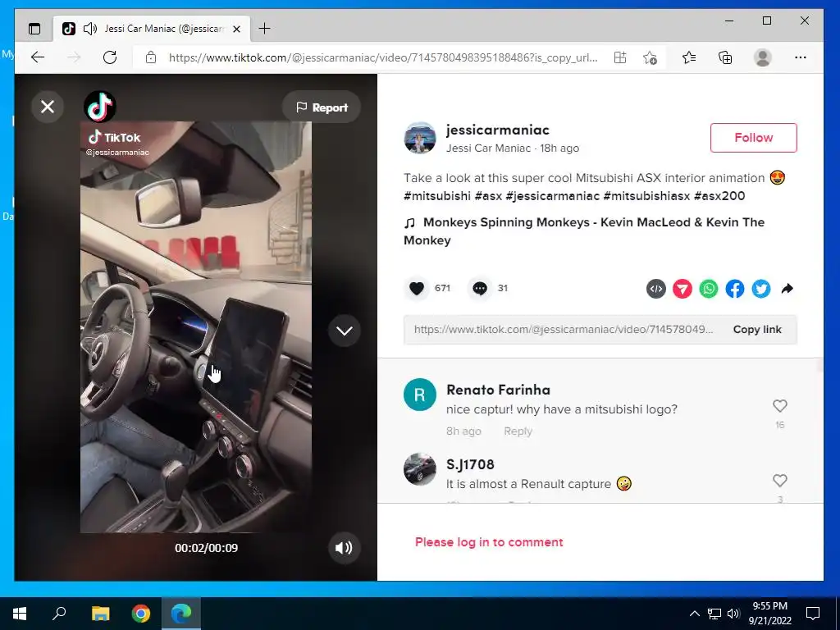Screen dimensions: 840x630
Task: Open the #mitsubishi hashtag
Action: (x=437, y=196)
